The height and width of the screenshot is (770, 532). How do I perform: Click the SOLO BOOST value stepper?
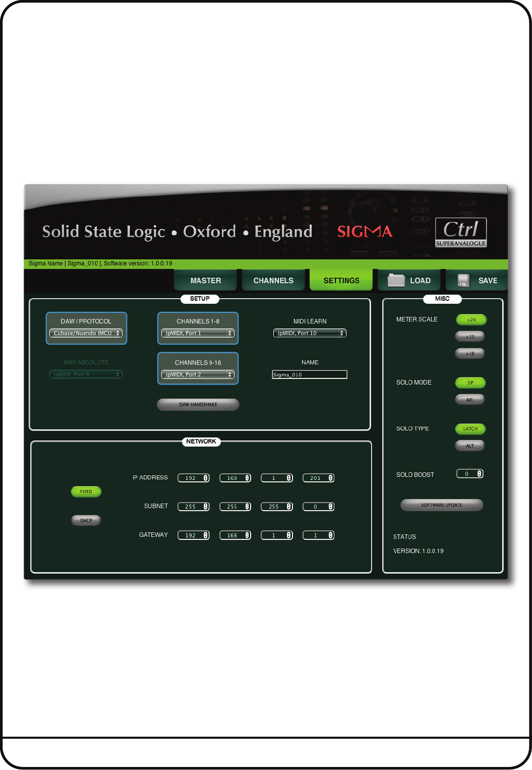(470, 474)
